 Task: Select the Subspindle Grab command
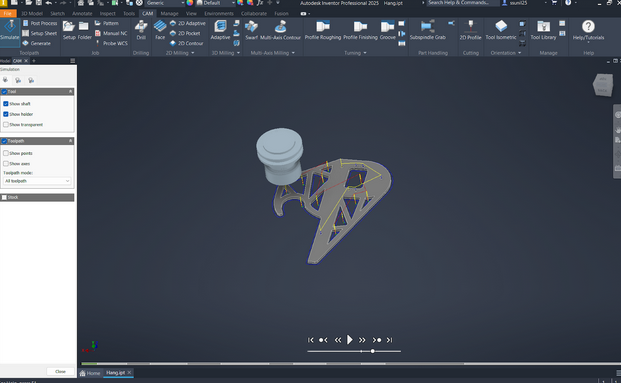click(x=428, y=30)
